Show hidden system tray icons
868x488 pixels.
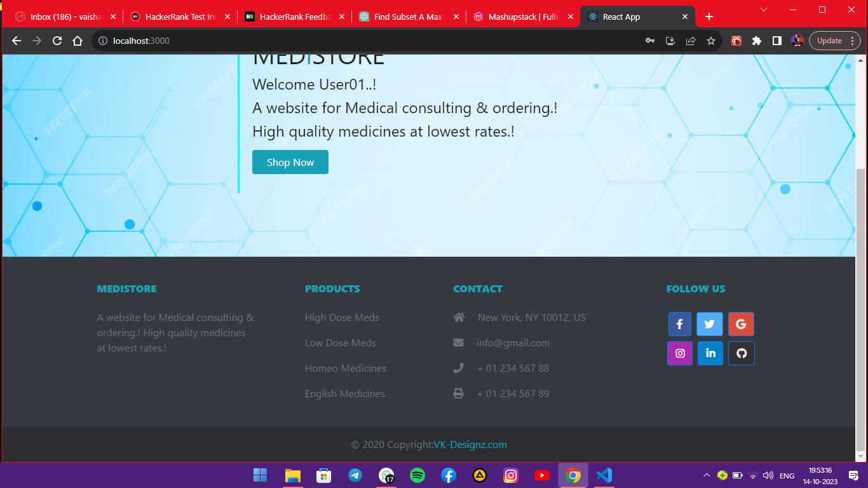pos(706,475)
